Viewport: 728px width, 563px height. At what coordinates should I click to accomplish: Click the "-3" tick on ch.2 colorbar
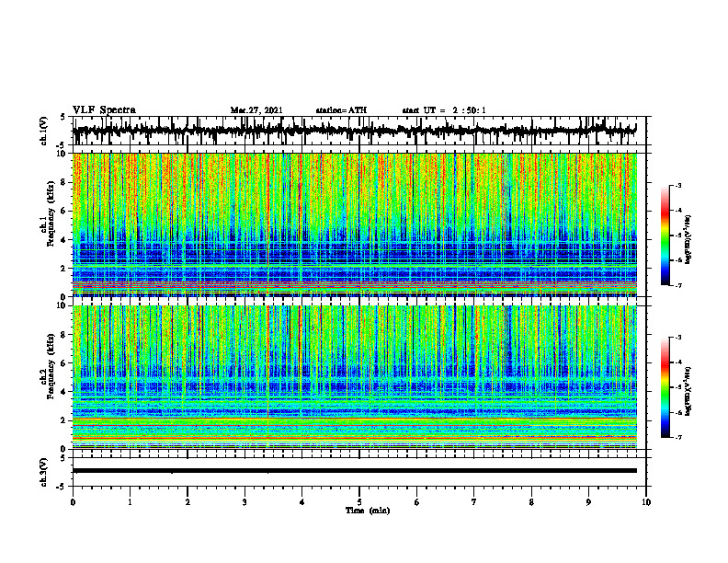pos(677,338)
